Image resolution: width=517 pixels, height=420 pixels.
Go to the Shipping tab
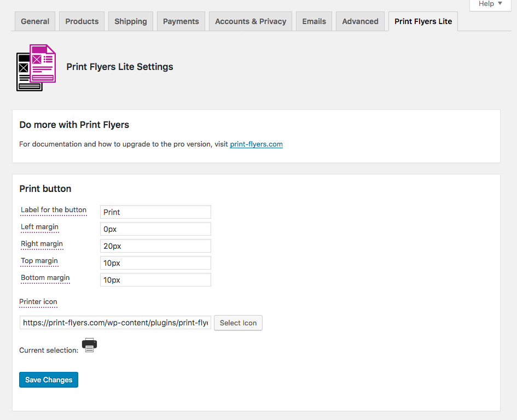point(131,21)
